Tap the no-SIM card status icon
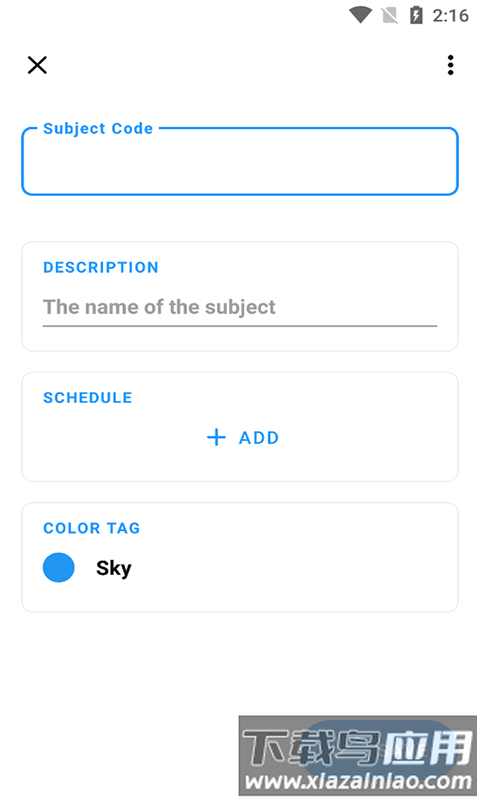480x800 pixels. click(390, 15)
